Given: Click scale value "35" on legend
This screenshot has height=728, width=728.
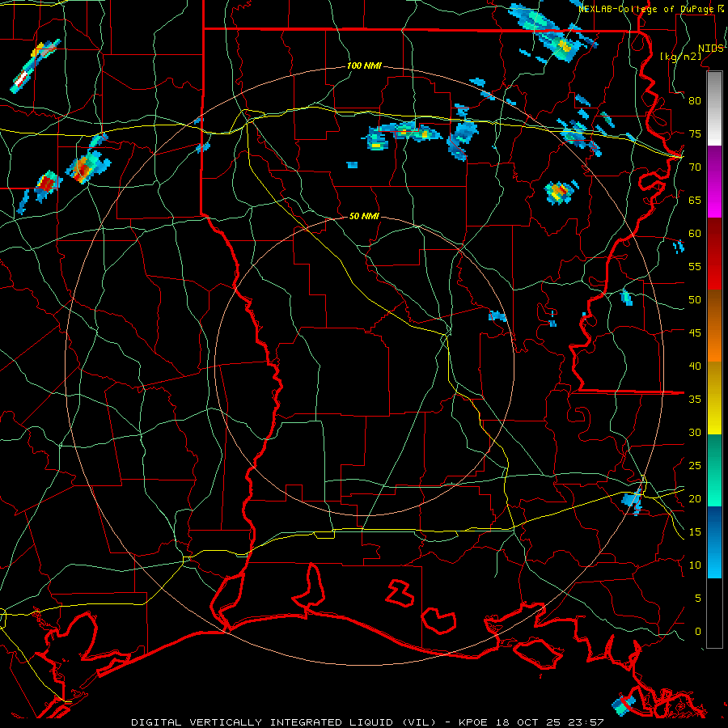Looking at the screenshot, I should 695,400.
